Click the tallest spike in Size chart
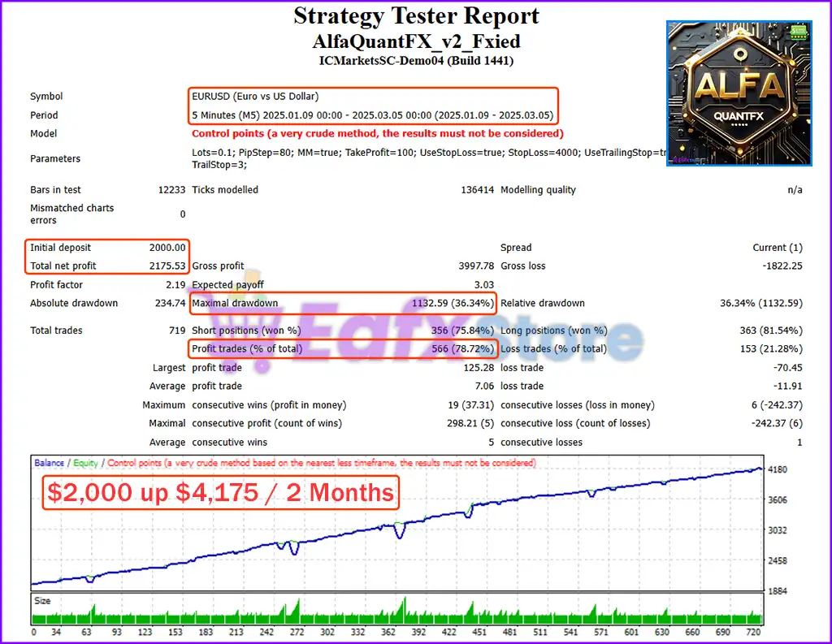 click(x=405, y=609)
